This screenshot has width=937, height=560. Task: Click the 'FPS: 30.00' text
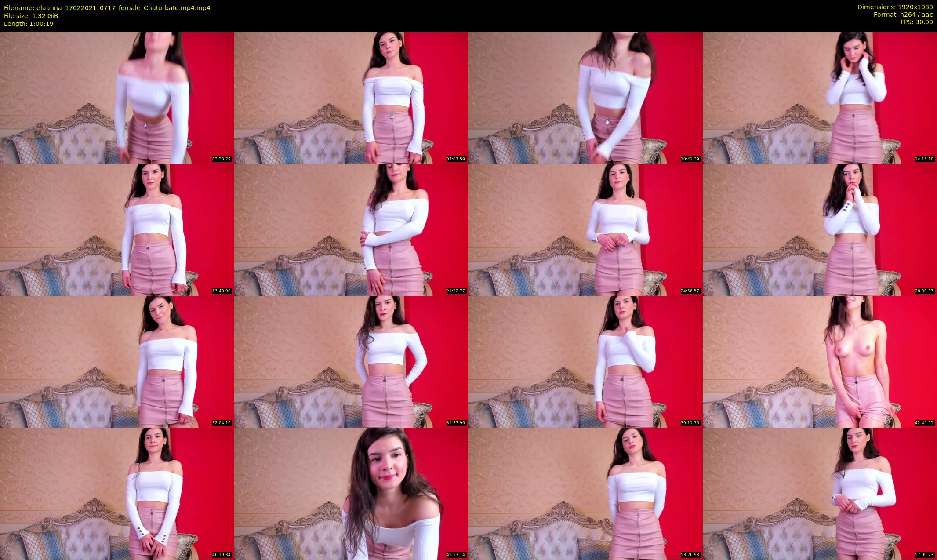click(916, 22)
